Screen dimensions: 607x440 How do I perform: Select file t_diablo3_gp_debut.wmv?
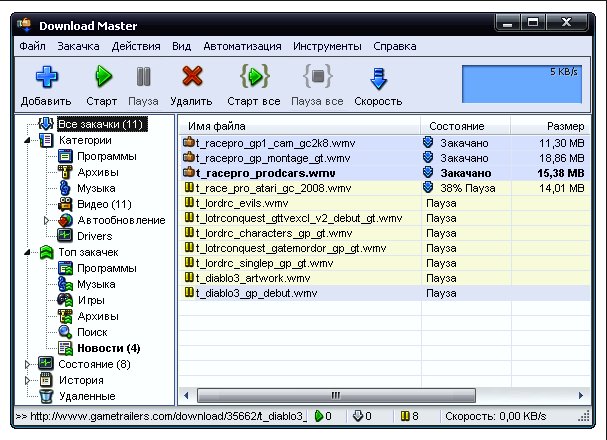tap(256, 293)
